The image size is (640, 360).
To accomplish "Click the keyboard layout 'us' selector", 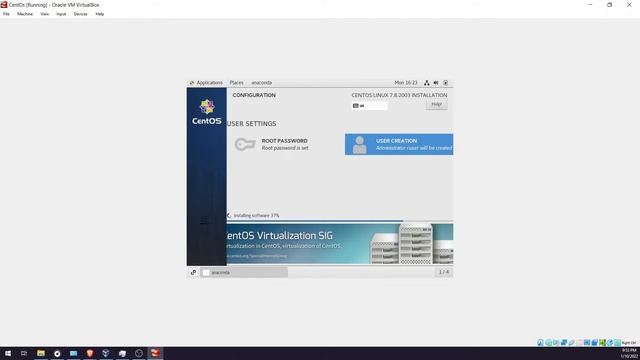I will pos(369,106).
